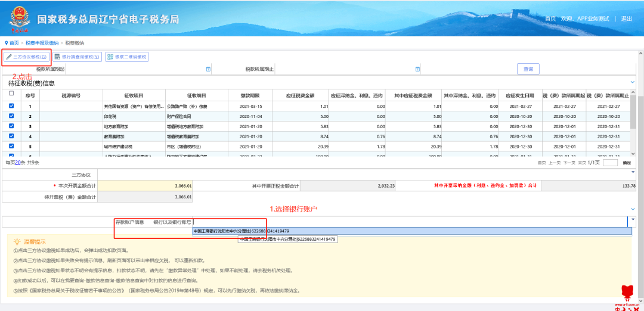This screenshot has height=311, width=644.
Task: Open calendar picker for 税款所属期止
Action: (x=417, y=69)
